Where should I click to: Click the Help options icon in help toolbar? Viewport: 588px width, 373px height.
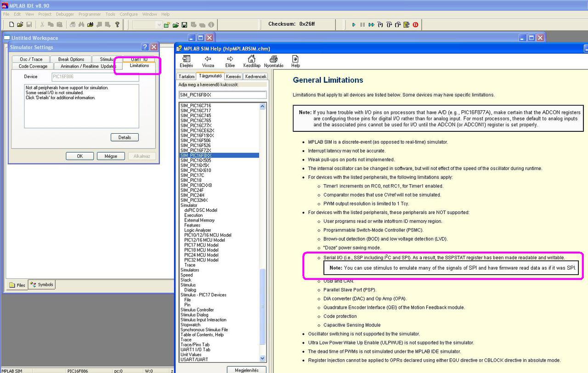coord(295,61)
